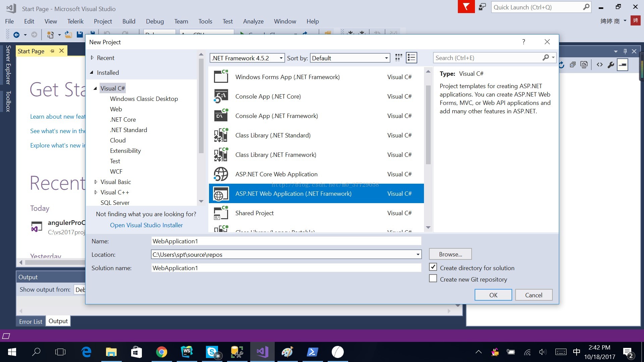The image size is (644, 362).
Task: Close the Start Page tab
Action: pos(61,51)
